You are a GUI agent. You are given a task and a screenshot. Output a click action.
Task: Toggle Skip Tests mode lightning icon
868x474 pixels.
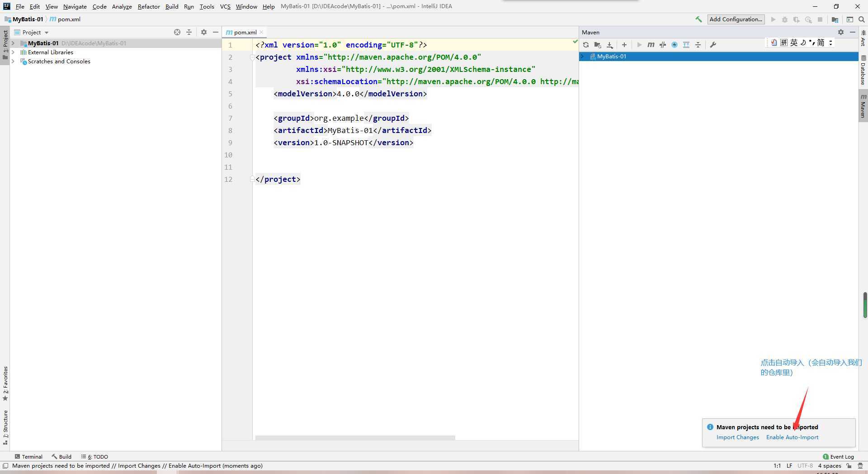point(675,45)
